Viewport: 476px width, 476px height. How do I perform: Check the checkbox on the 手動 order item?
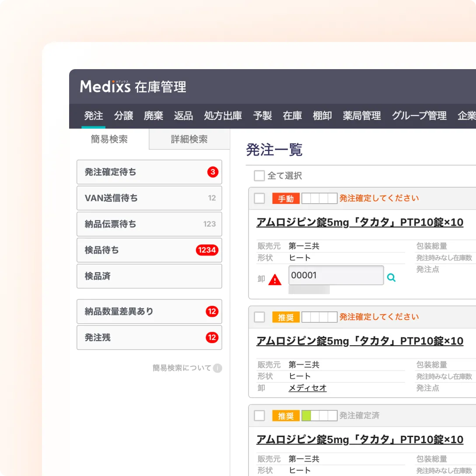pos(259,198)
